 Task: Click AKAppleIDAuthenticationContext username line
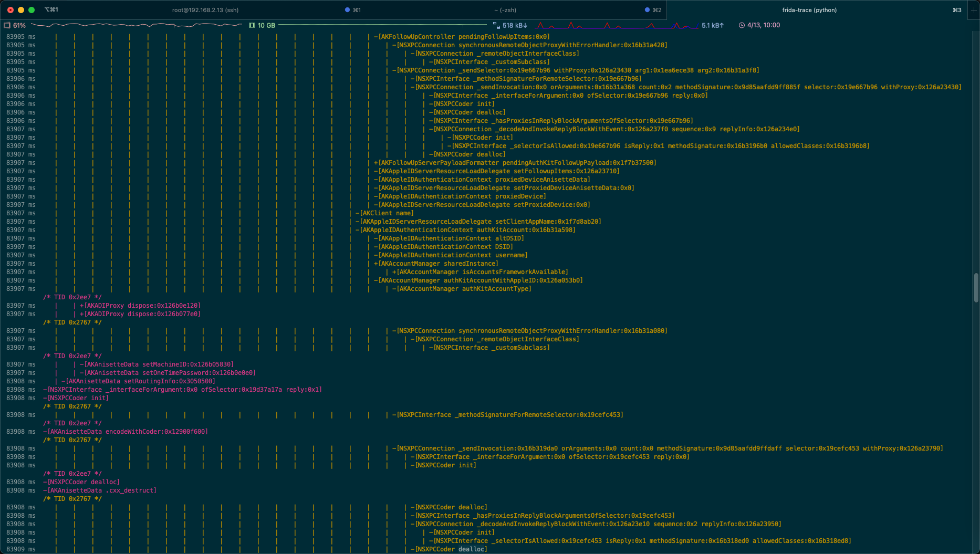coord(451,255)
